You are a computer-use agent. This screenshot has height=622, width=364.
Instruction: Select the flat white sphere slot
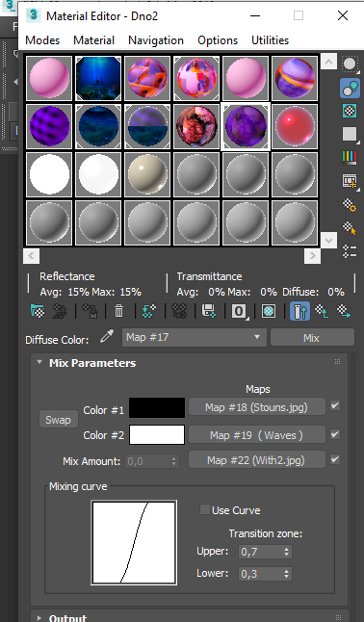click(x=49, y=175)
